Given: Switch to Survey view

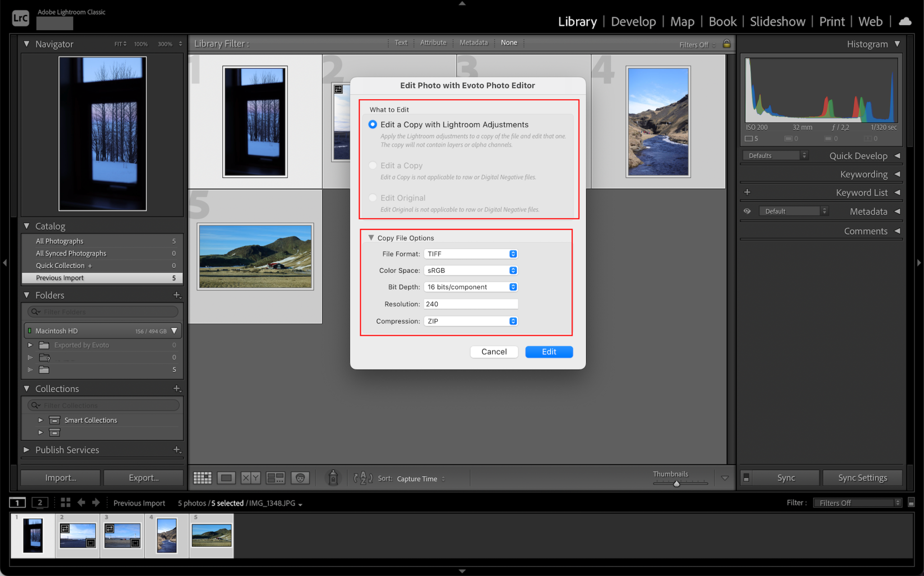Looking at the screenshot, I should tap(275, 478).
